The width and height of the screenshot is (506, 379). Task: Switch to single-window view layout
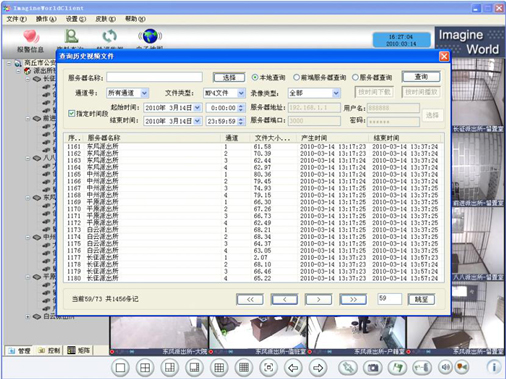click(x=120, y=368)
